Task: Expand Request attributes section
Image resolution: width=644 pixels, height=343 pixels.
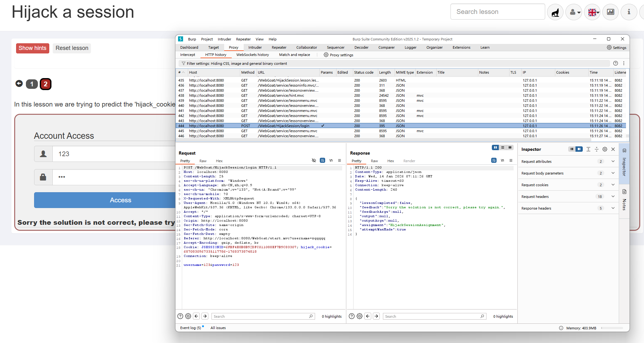Action: pyautogui.click(x=613, y=162)
